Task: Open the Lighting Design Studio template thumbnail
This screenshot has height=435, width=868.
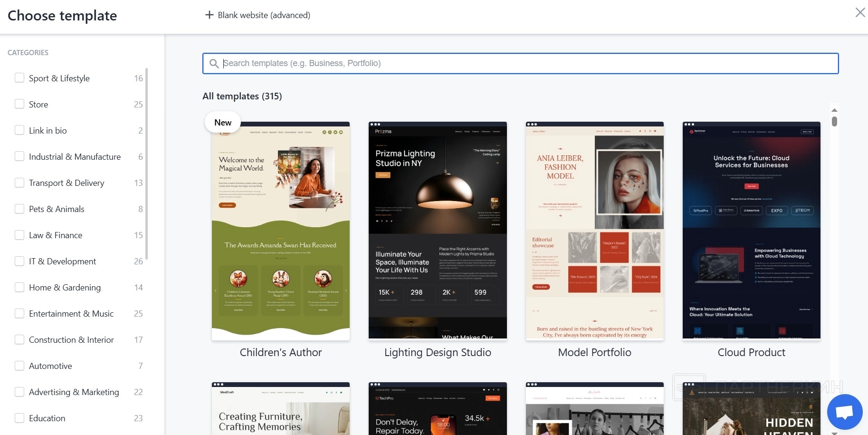Action: click(x=438, y=231)
